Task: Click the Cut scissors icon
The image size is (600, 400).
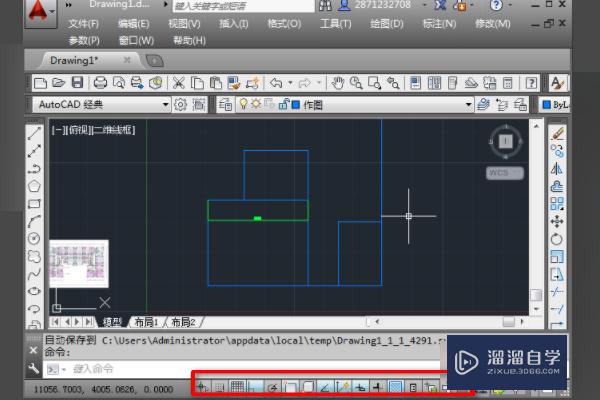Action: click(x=178, y=83)
